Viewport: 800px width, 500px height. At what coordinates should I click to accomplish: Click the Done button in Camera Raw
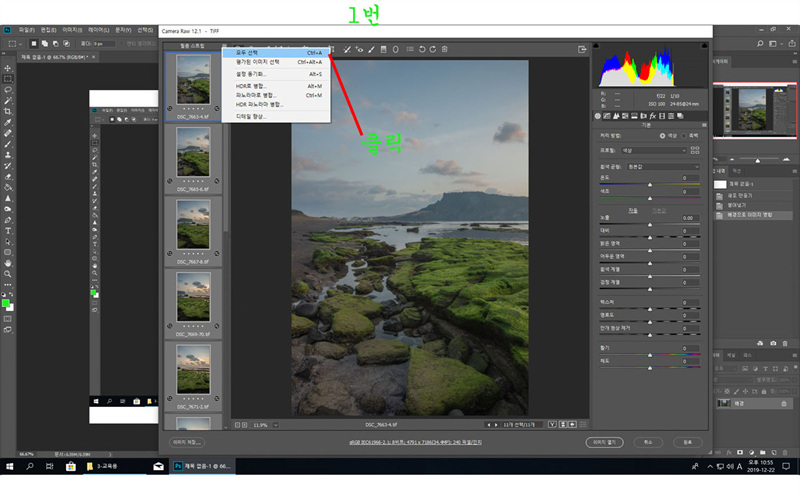[x=688, y=442]
